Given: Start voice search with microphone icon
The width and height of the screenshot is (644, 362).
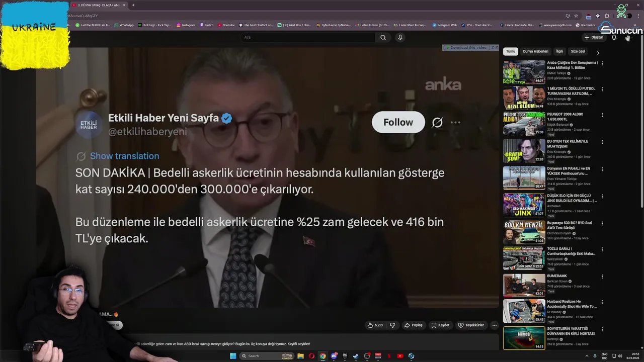Looking at the screenshot, I should pos(400,37).
